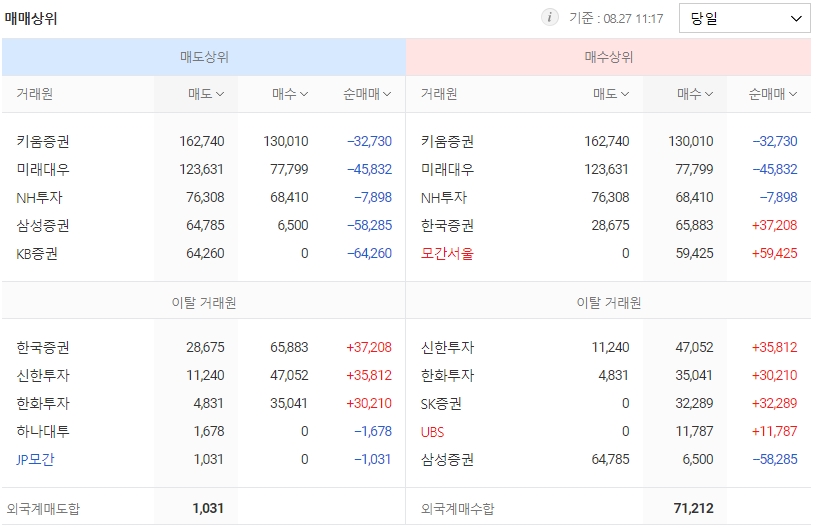Click 거래원 header in 매도상위 table
816x531 pixels.
point(34,94)
